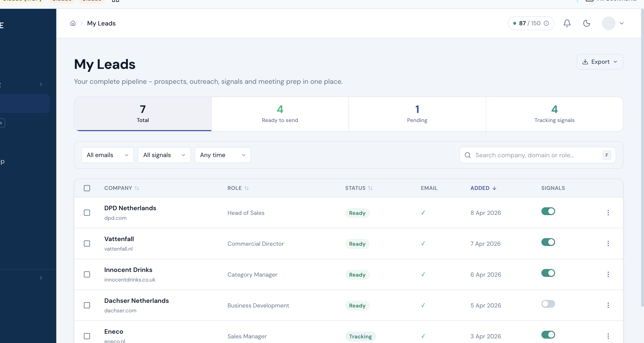Enable signals tracking for Dachser Netherlands
The width and height of the screenshot is (644, 343).
(548, 304)
